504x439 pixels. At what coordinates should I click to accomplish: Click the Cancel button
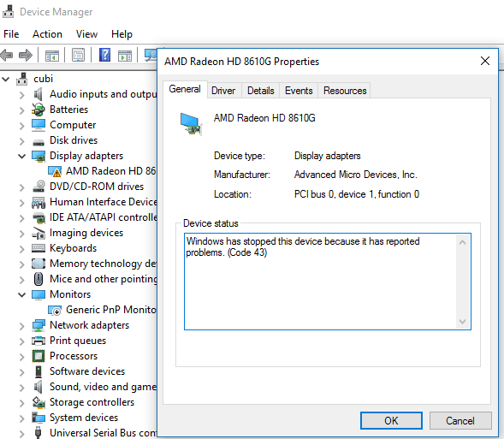[460, 421]
